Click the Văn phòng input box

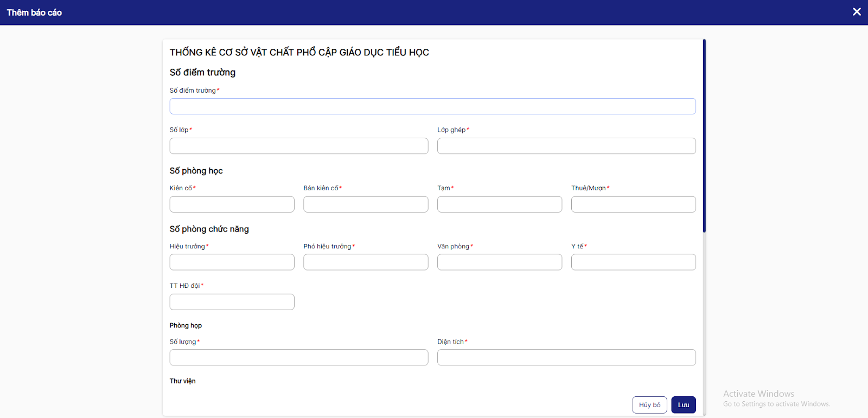[499, 262]
